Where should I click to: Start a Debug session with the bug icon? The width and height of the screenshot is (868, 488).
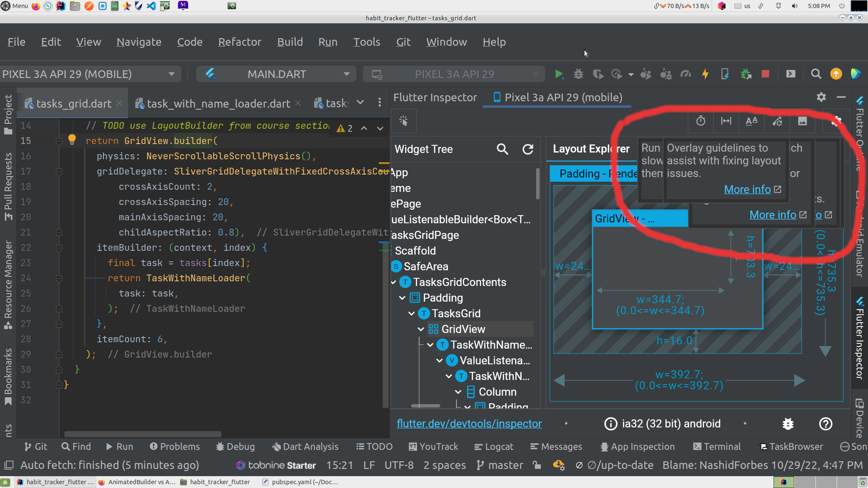[578, 74]
